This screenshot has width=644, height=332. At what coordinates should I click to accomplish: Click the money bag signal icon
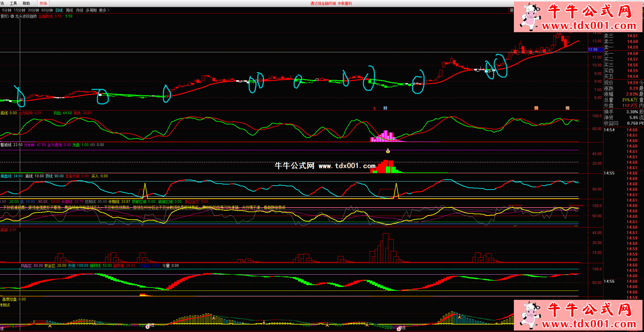point(388,151)
